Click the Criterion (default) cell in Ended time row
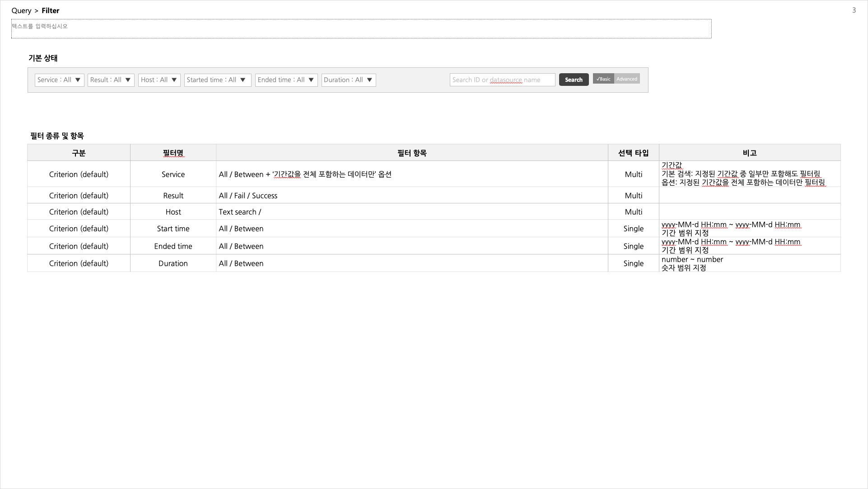 [79, 246]
